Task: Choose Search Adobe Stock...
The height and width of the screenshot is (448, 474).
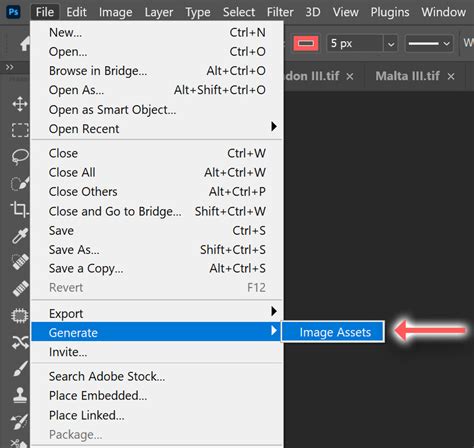Action: [157, 376]
